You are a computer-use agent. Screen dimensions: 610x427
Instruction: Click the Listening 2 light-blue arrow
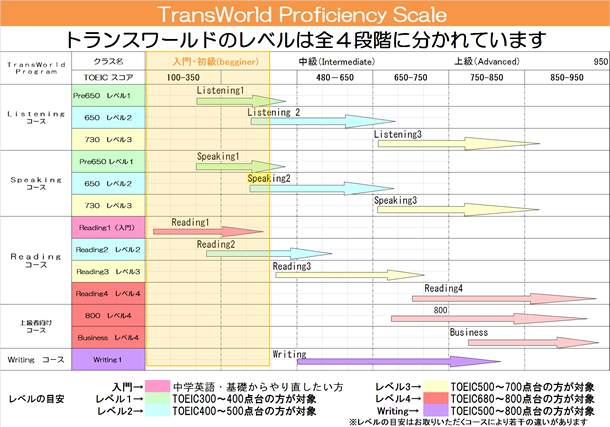[x=323, y=121]
